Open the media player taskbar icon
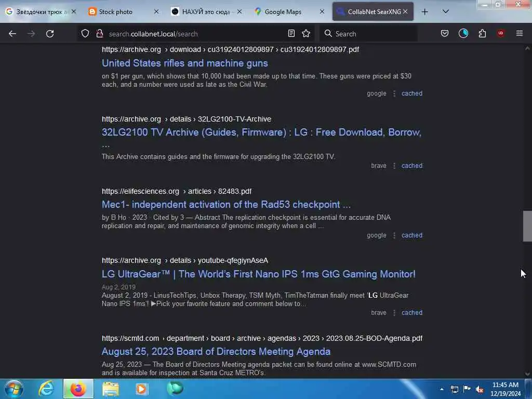This screenshot has width=532, height=399. pyautogui.click(x=141, y=389)
